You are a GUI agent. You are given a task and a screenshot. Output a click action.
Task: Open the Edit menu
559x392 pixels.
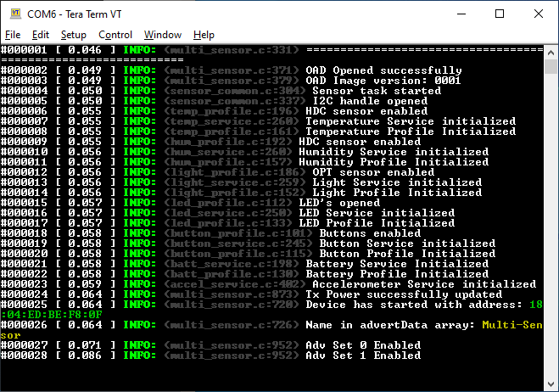click(x=40, y=35)
